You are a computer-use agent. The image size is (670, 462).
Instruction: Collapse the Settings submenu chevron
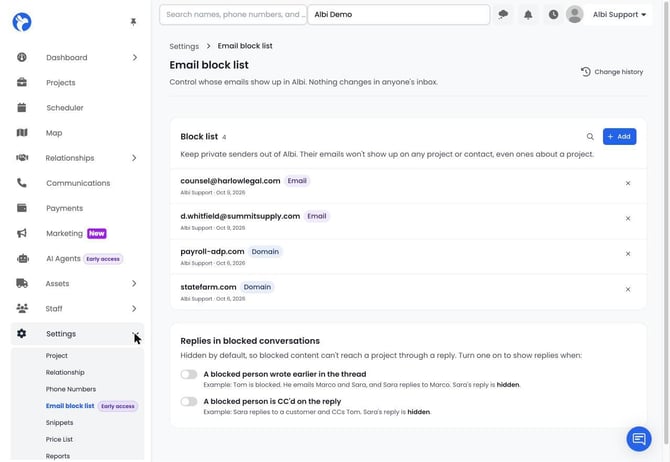click(135, 334)
